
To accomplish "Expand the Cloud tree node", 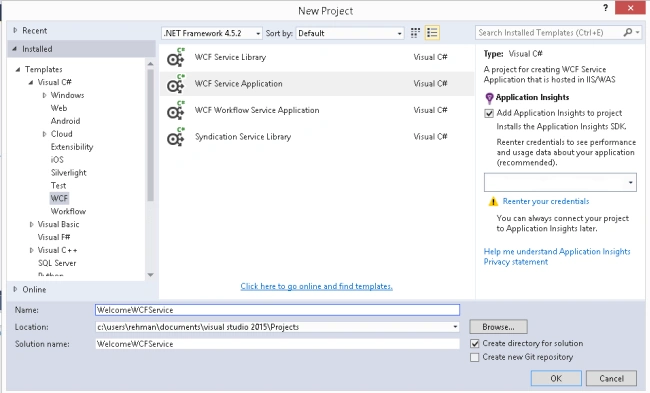I will [44, 134].
